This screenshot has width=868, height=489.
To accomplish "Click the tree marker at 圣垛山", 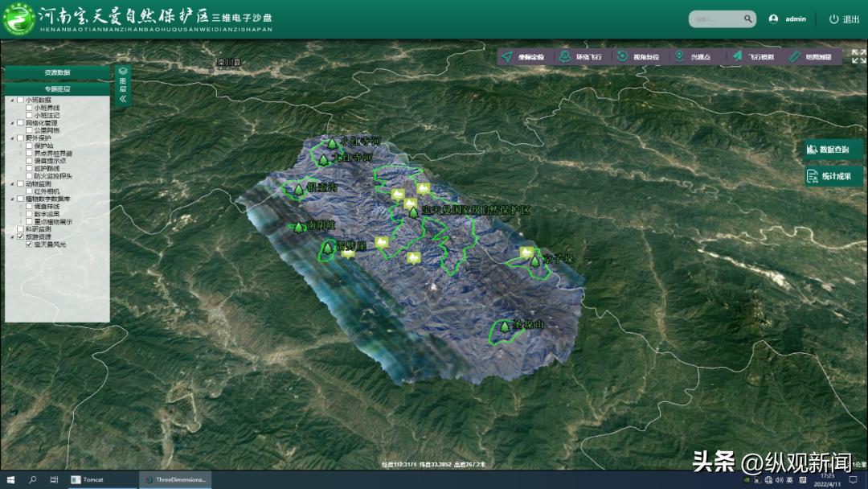I will pyautogui.click(x=505, y=327).
